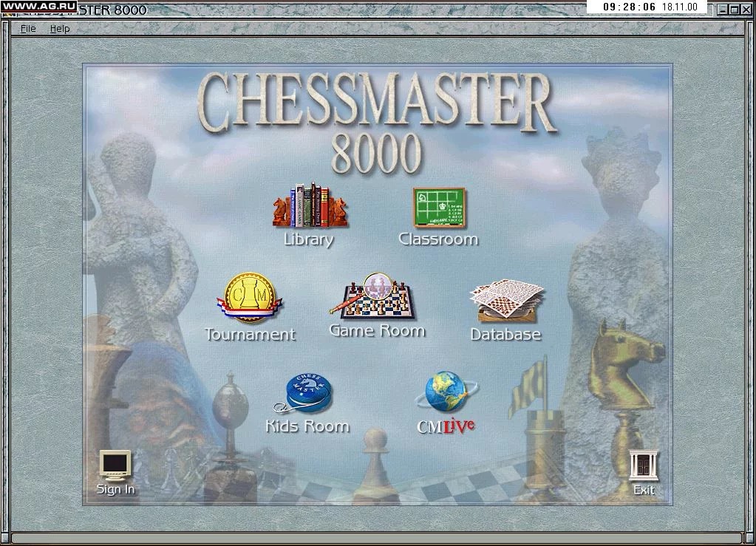Viewport: 756px width, 546px height.
Task: Click the Game Room text label
Action: (377, 330)
